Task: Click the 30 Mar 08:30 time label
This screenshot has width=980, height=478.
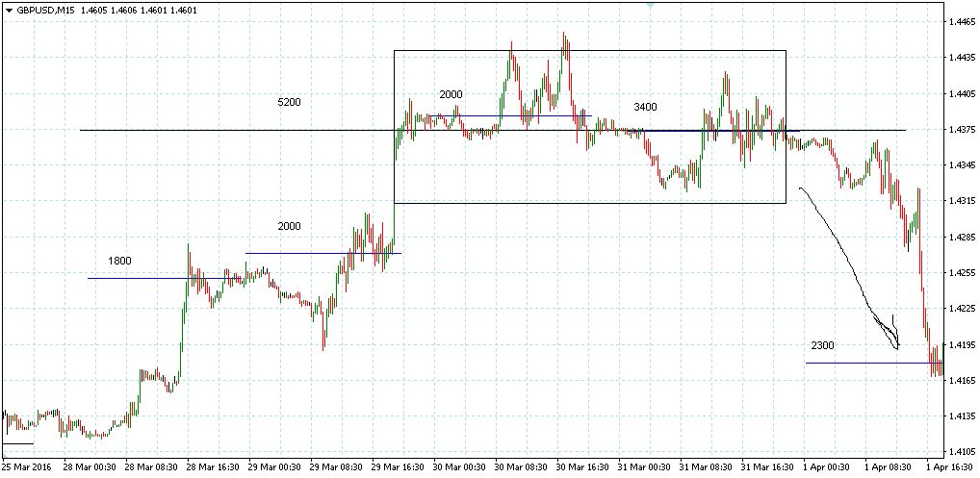Action: click(x=520, y=466)
